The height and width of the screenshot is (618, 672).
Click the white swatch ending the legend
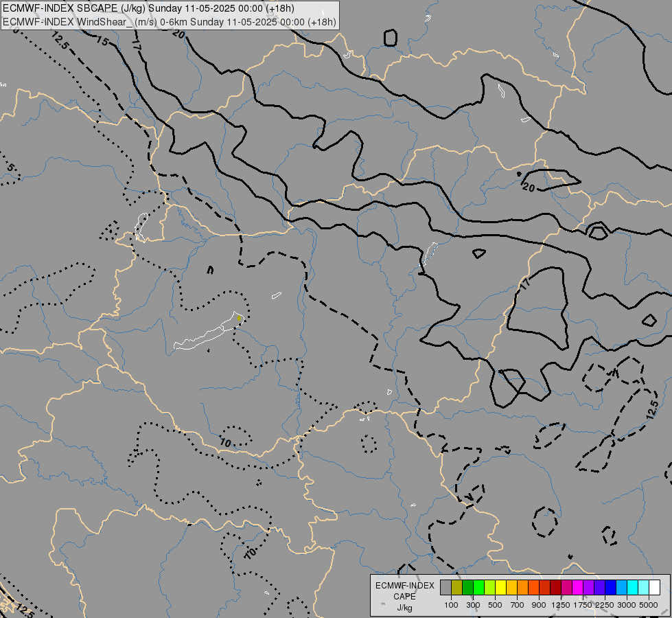(x=654, y=587)
